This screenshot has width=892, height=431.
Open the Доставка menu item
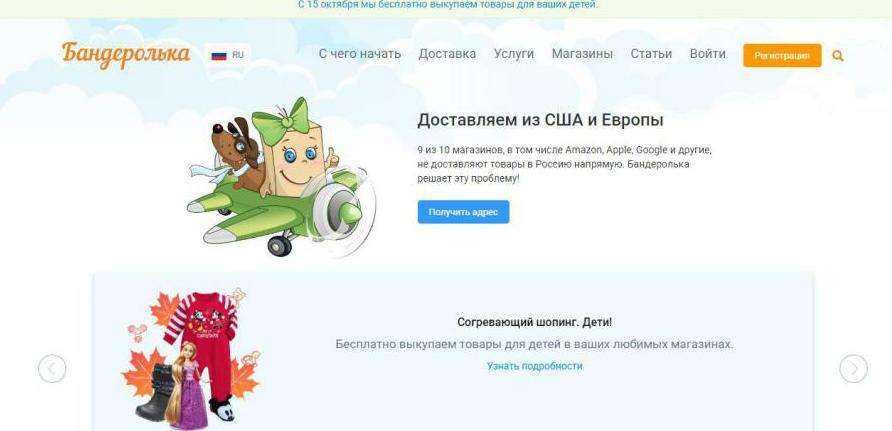click(x=447, y=54)
